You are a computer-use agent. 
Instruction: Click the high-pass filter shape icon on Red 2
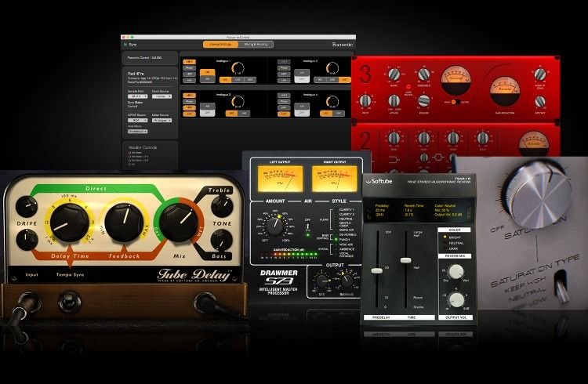click(x=394, y=160)
